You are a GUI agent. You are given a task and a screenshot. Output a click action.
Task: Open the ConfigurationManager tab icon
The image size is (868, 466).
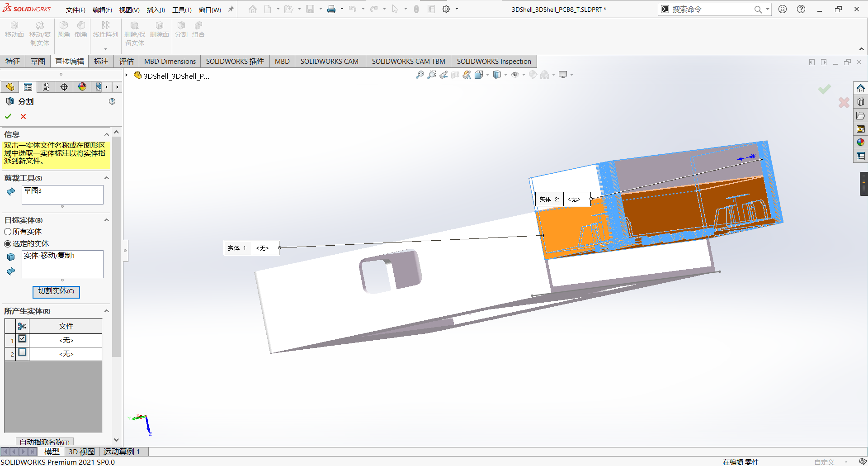[x=46, y=87]
